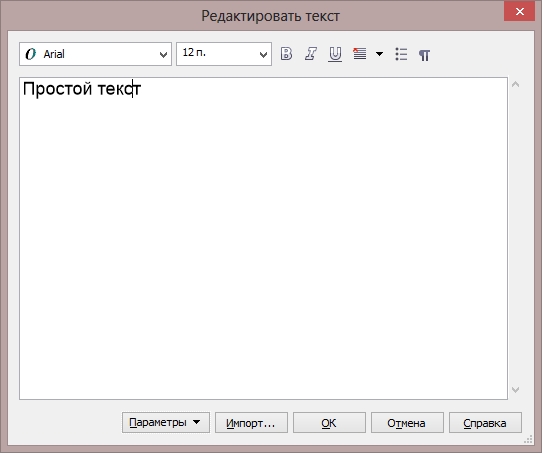Toggle bold formatting
This screenshot has height=453, width=542.
pos(286,54)
